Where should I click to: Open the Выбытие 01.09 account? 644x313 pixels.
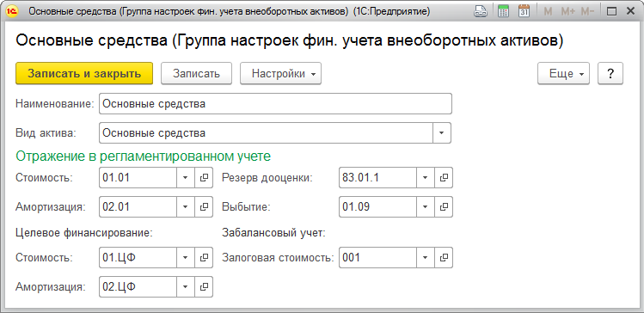point(444,206)
